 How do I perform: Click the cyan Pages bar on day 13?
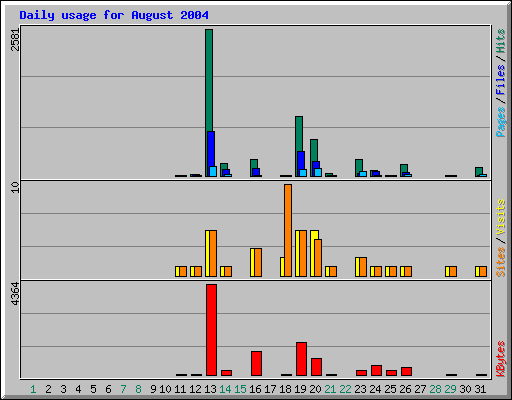click(213, 171)
